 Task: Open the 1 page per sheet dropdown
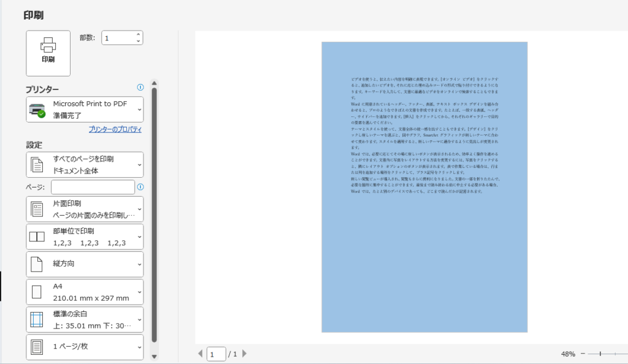pyautogui.click(x=85, y=347)
